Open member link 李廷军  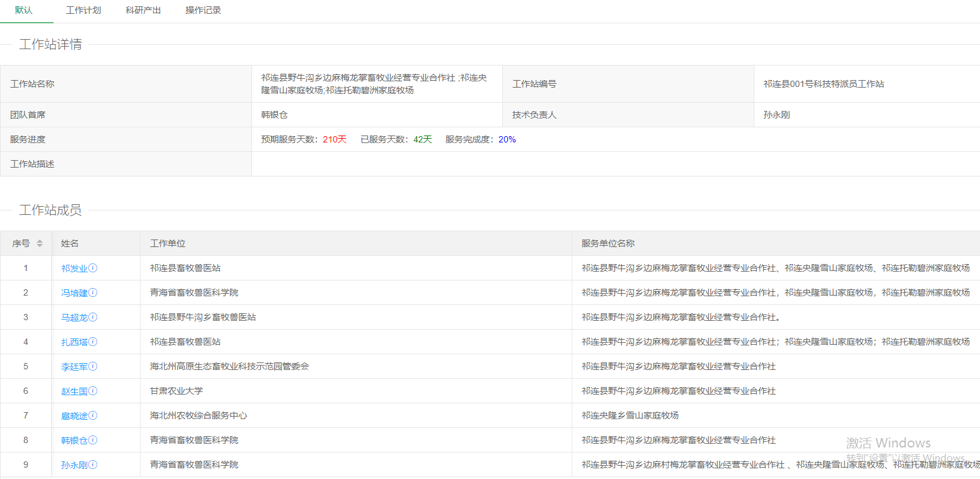pos(74,367)
